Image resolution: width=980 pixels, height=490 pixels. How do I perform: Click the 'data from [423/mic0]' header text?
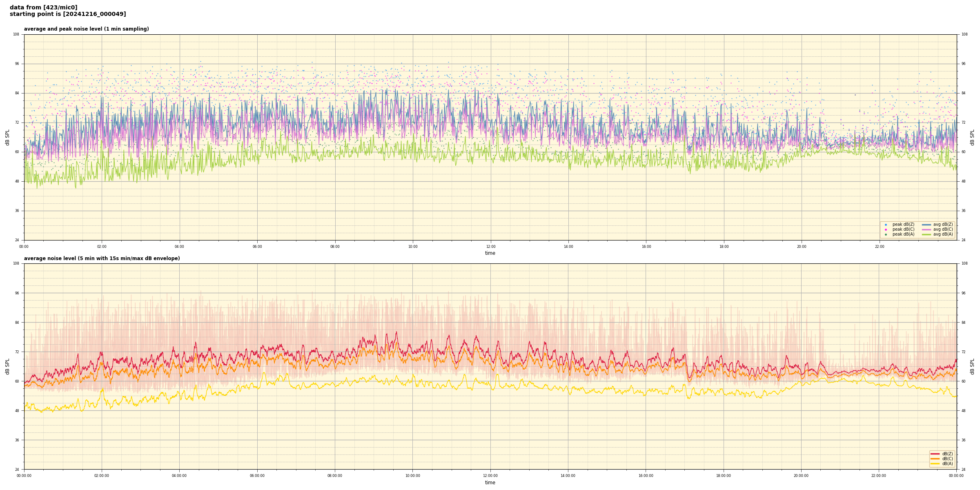43,7
